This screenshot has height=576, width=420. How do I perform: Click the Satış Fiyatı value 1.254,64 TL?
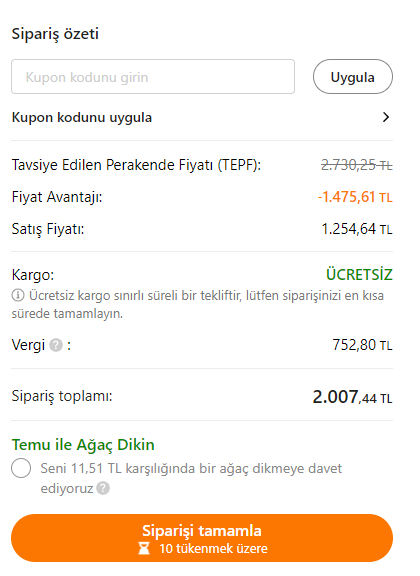coord(357,229)
